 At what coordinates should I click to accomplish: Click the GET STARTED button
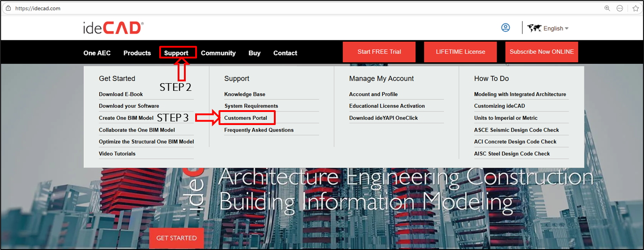point(176,238)
